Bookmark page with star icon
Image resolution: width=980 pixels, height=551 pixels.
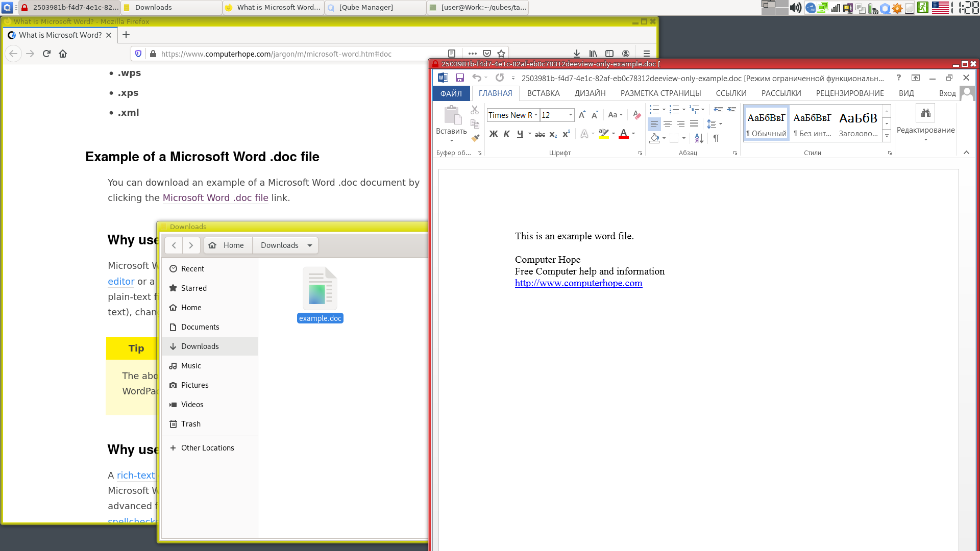tap(501, 54)
